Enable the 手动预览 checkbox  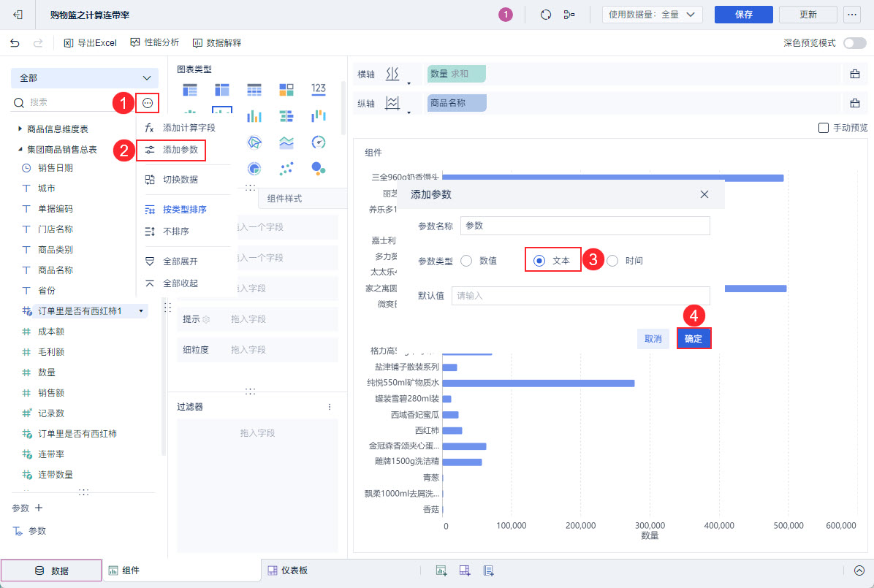point(824,128)
